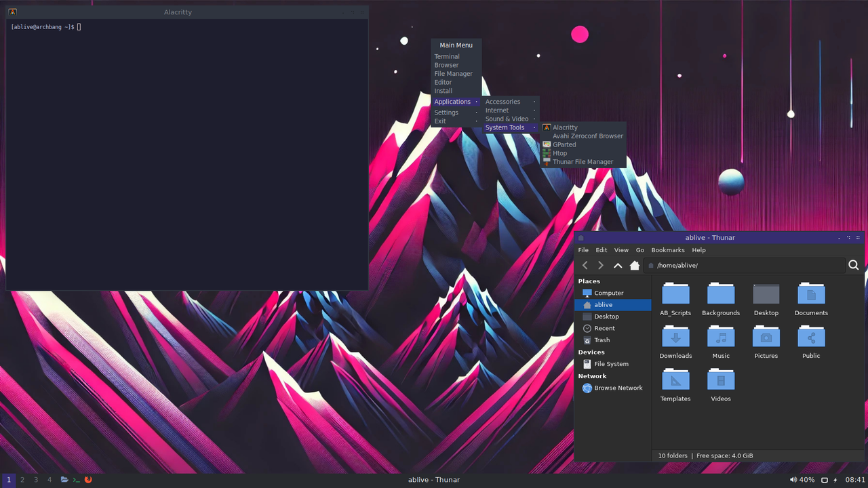Open Thunar File menu
The width and height of the screenshot is (868, 488).
click(x=583, y=250)
